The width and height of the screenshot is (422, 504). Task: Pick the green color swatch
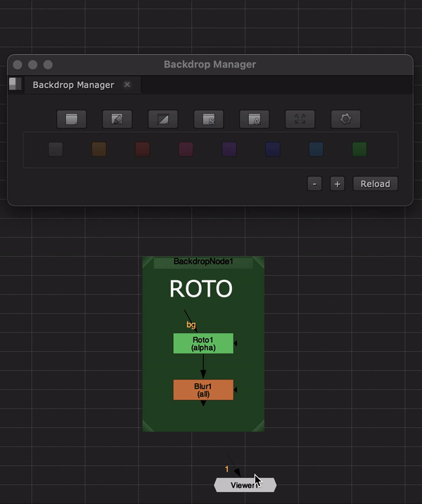(x=359, y=149)
